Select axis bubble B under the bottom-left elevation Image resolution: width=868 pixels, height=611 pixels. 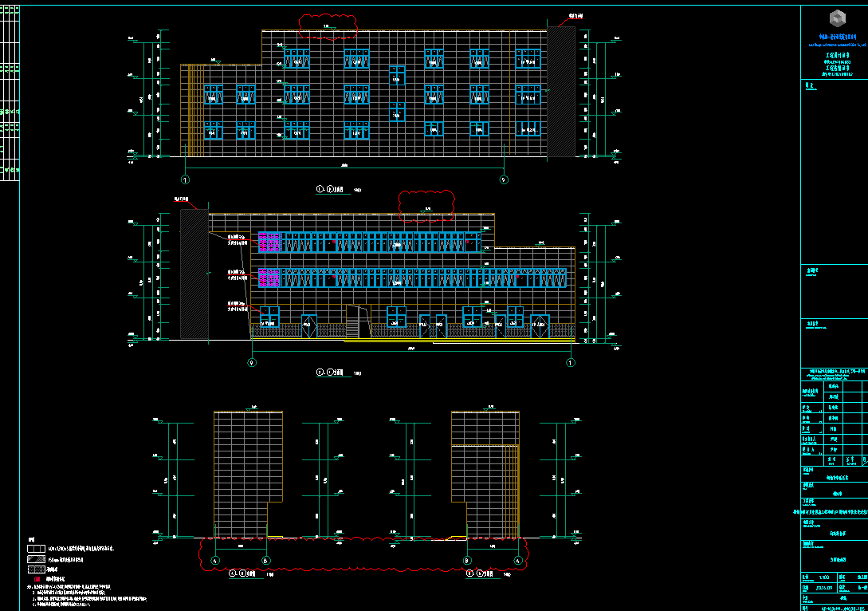265,561
